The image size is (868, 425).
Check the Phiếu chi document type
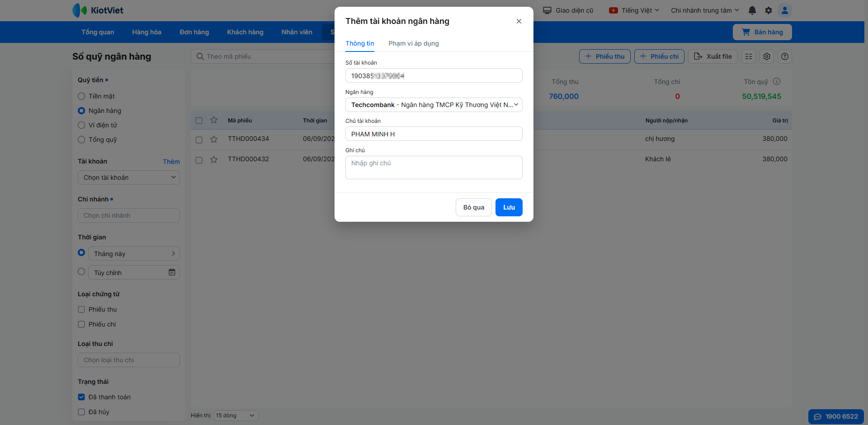click(81, 324)
